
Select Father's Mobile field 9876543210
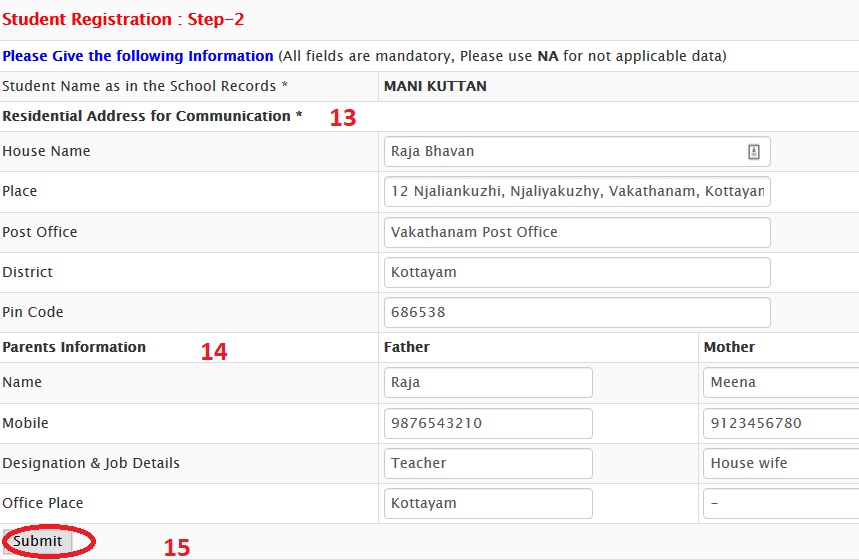[488, 424]
